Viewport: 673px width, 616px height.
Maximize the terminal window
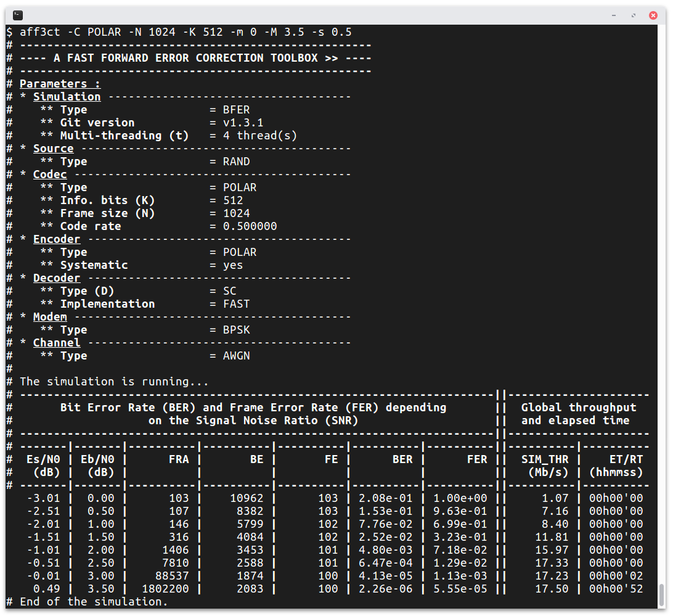(634, 15)
